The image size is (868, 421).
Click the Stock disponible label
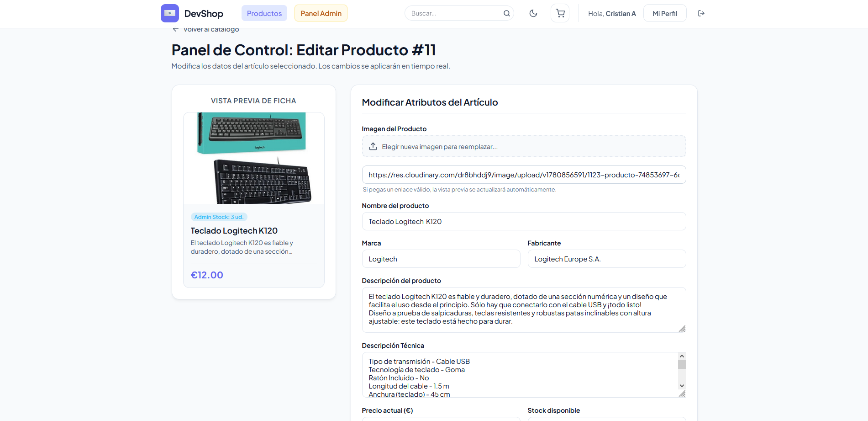[554, 410]
